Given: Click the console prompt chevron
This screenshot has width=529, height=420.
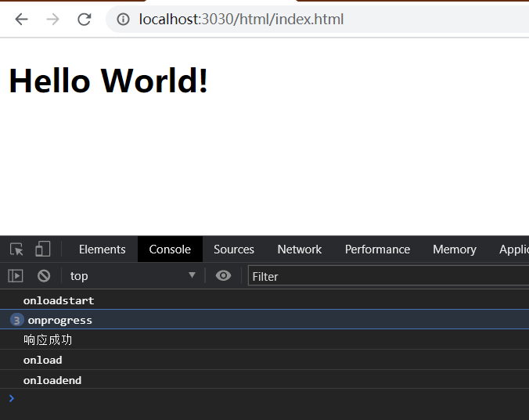Looking at the screenshot, I should click(12, 398).
